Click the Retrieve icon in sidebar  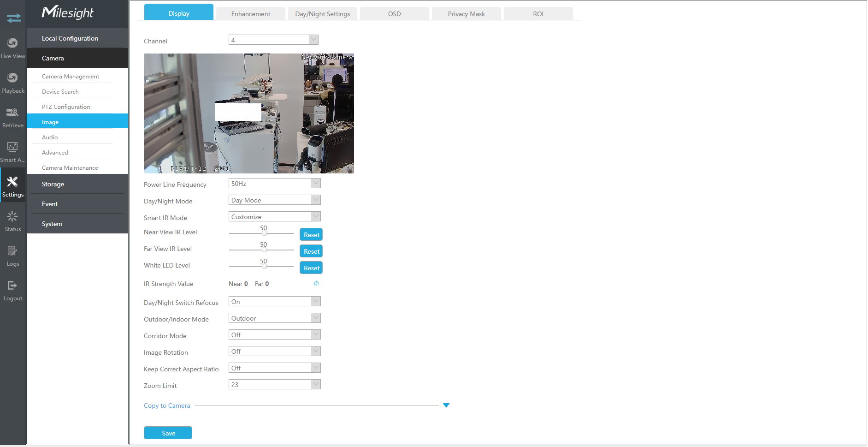(12, 113)
